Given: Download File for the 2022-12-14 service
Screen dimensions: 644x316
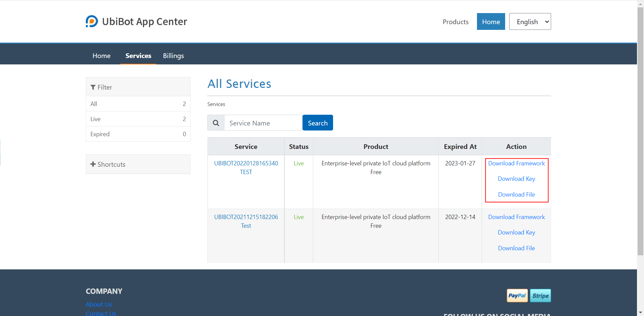Looking at the screenshot, I should [517, 248].
